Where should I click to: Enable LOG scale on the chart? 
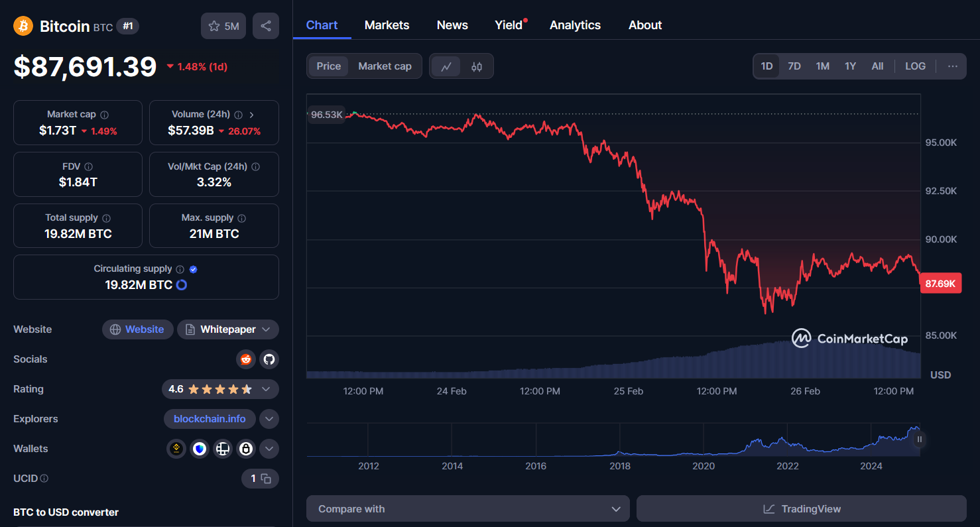click(915, 66)
